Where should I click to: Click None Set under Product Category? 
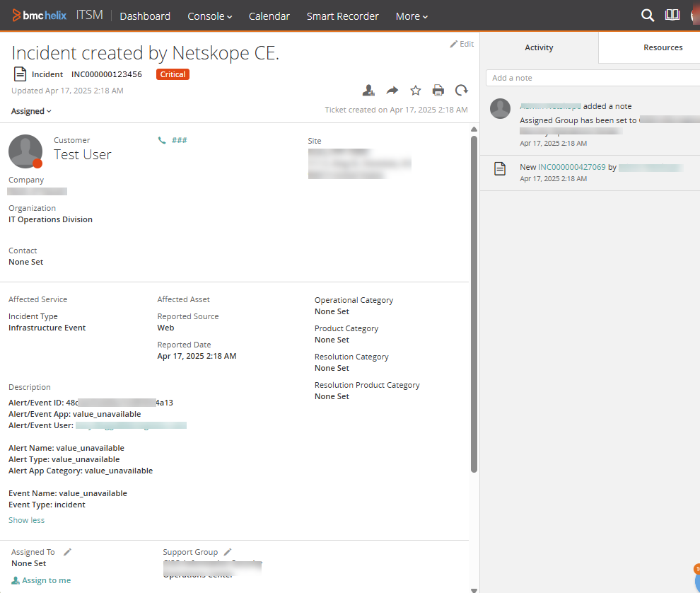click(332, 340)
